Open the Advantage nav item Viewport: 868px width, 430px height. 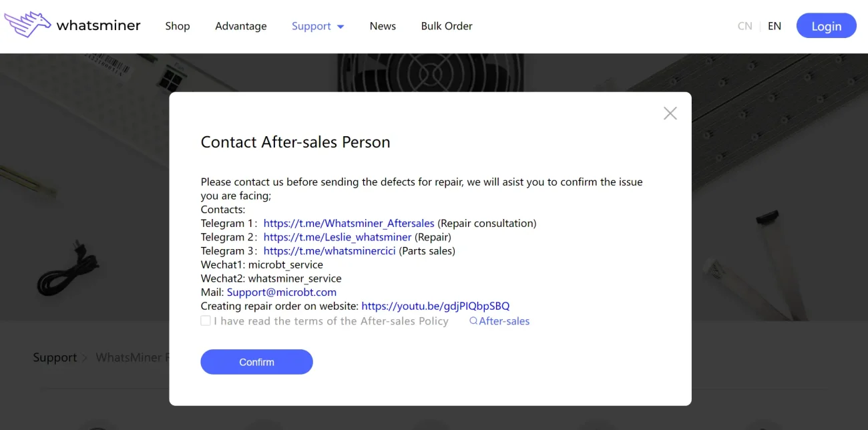240,26
